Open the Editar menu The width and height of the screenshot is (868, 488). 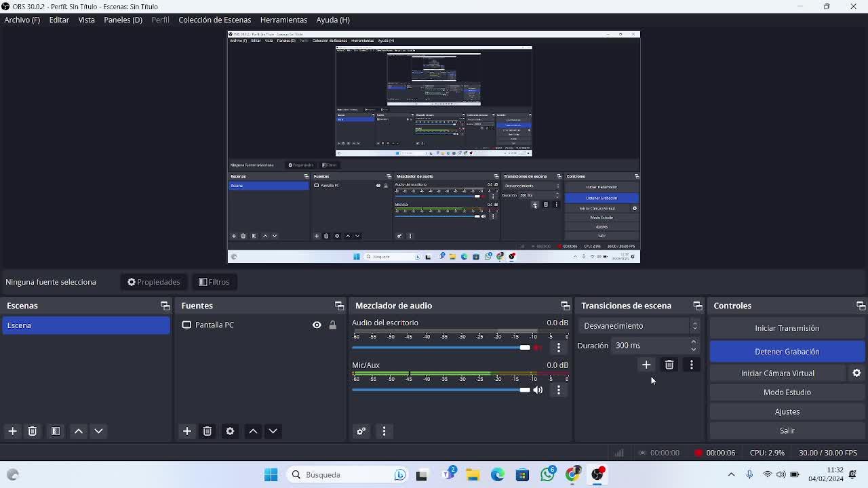tap(59, 20)
